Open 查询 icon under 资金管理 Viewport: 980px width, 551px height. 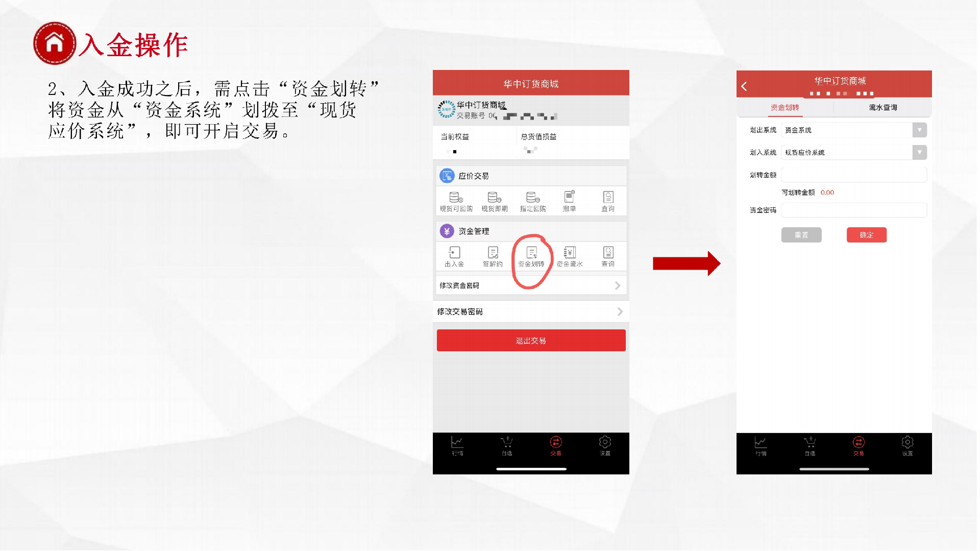608,257
